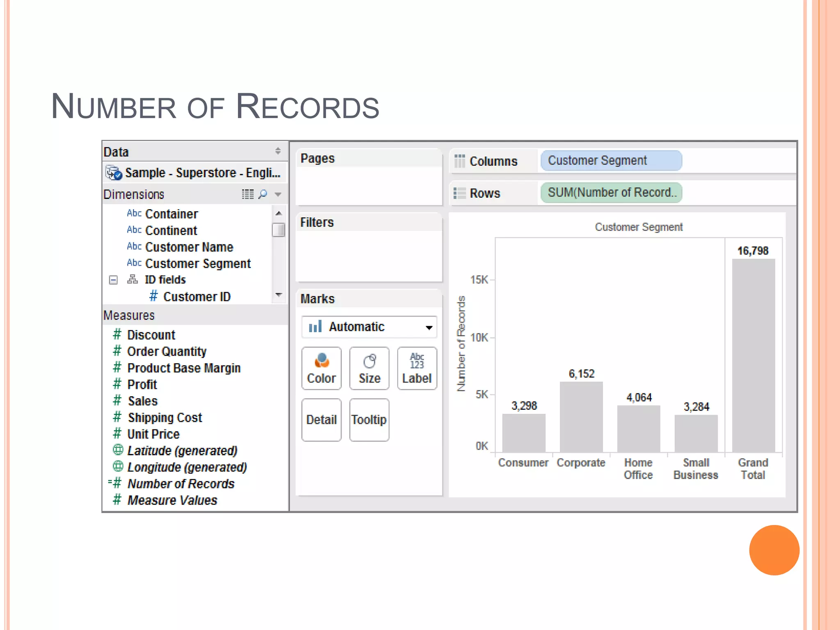
Task: Click the SUM(Number of Records) pill on Rows
Action: (611, 192)
